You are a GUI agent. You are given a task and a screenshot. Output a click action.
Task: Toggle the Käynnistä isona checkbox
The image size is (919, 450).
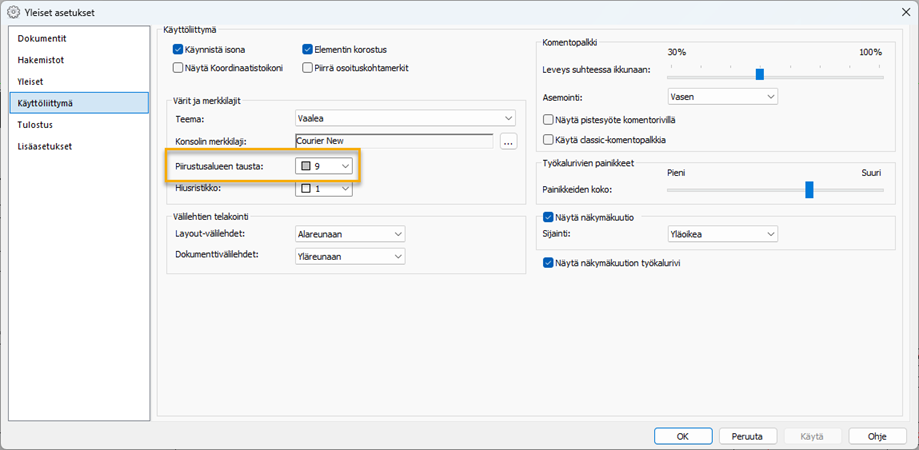coord(178,49)
